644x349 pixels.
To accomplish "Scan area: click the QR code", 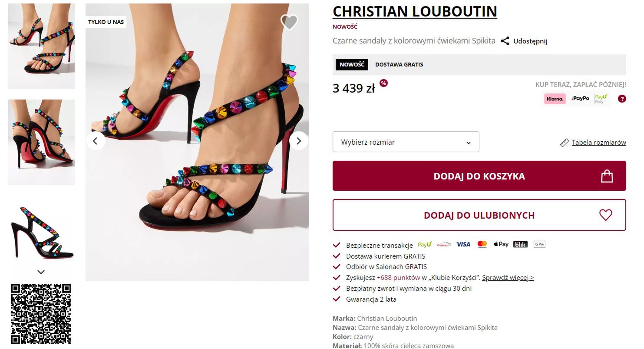I will click(x=41, y=314).
